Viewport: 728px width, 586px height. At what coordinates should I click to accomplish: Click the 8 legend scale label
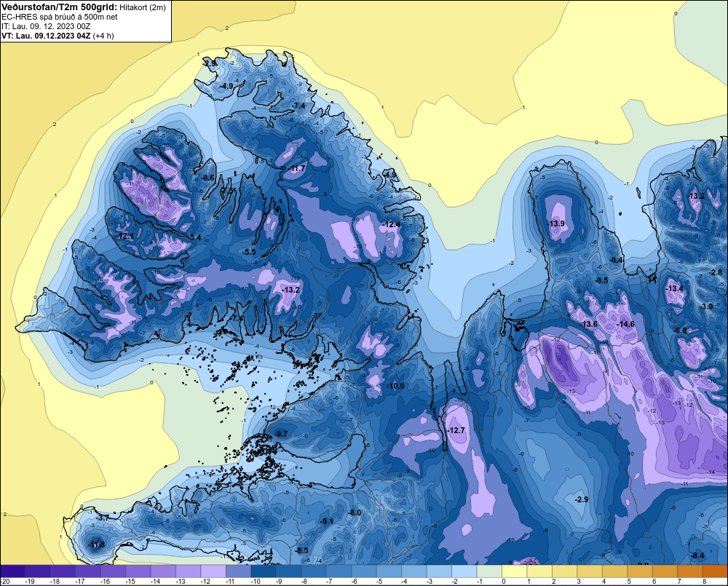[704, 582]
